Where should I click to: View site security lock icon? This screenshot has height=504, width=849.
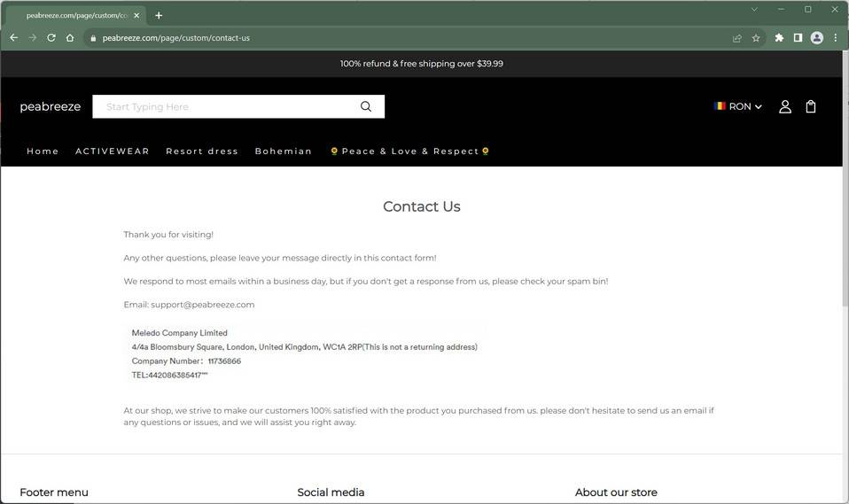93,38
